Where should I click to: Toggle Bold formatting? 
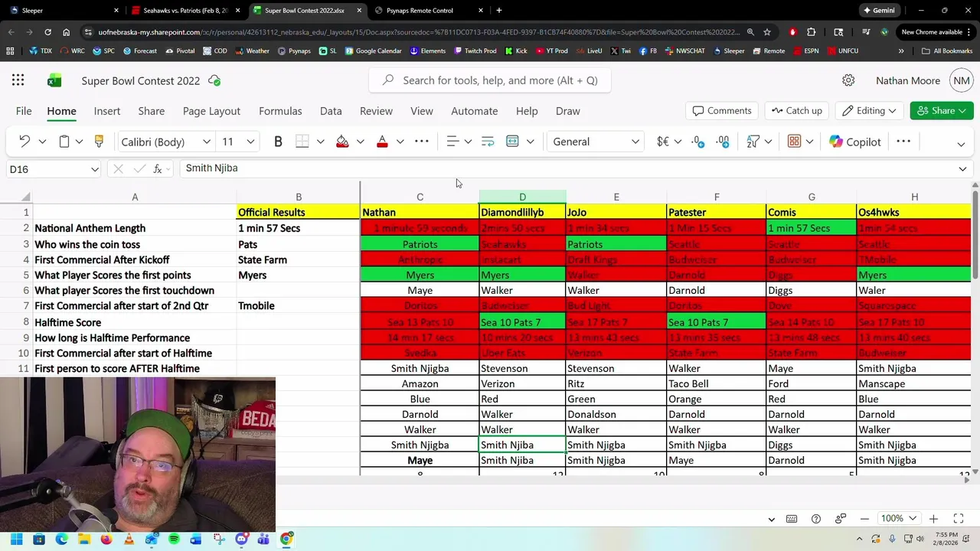click(278, 142)
